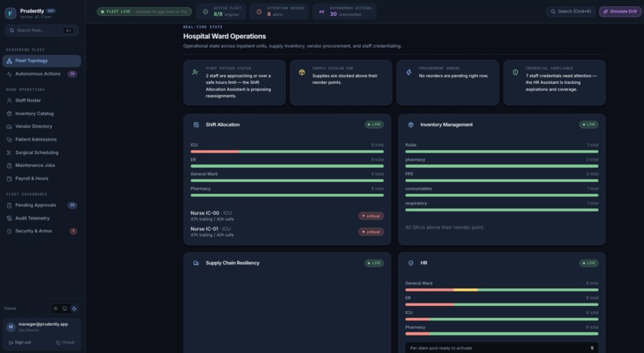Go to Staff Roster page
644x353 pixels.
[x=42, y=101]
